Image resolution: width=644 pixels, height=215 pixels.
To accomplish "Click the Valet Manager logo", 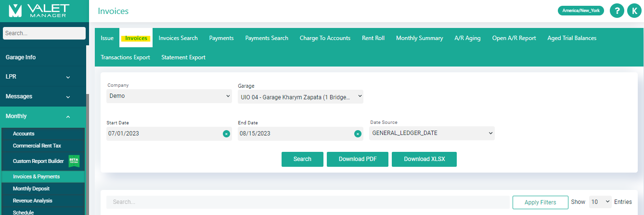I will tap(39, 11).
